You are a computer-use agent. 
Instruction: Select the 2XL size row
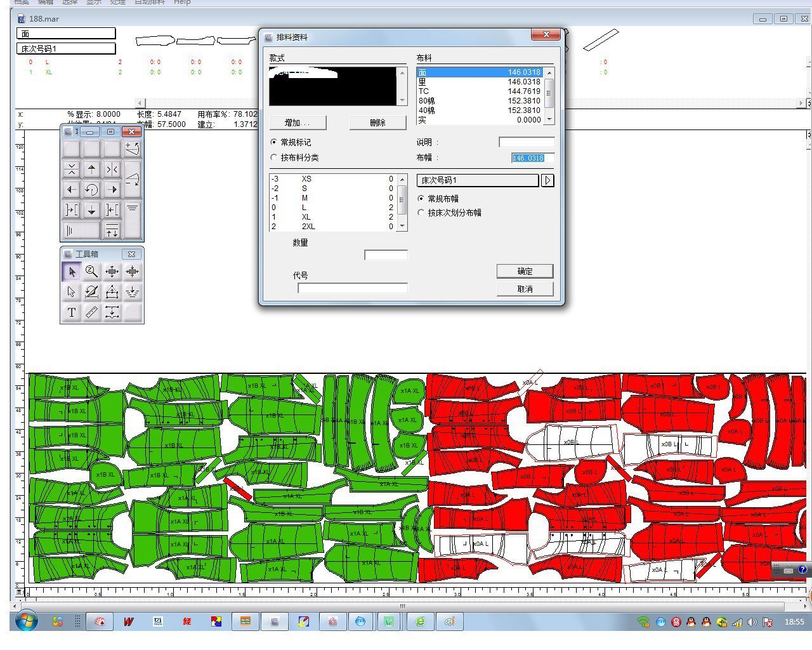(333, 227)
